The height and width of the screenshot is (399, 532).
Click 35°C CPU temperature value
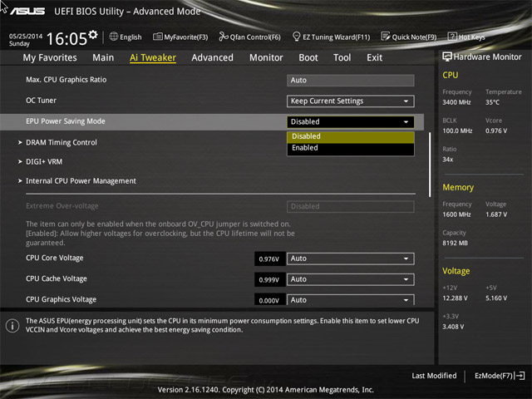(492, 102)
